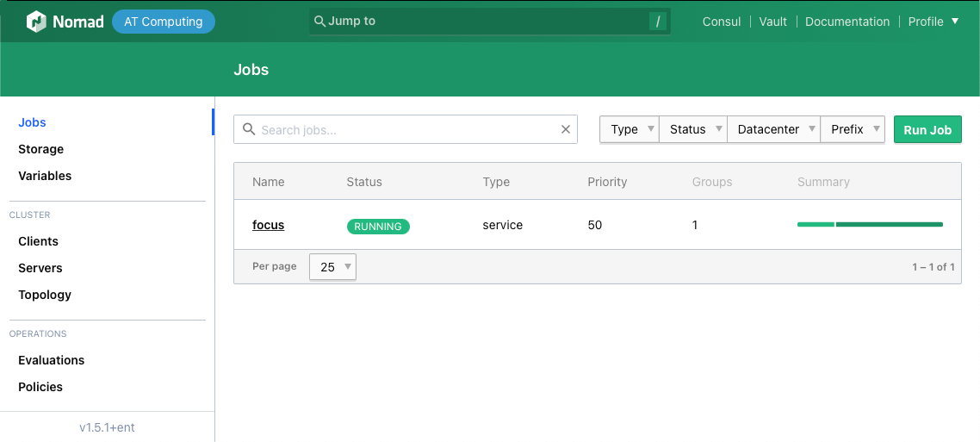Open the Profile dropdown menu

click(933, 22)
